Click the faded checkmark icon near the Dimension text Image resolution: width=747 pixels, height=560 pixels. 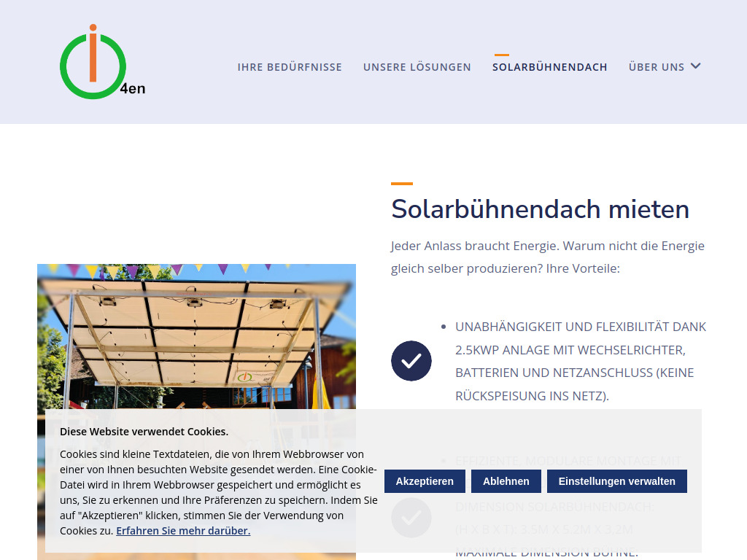pyautogui.click(x=411, y=518)
